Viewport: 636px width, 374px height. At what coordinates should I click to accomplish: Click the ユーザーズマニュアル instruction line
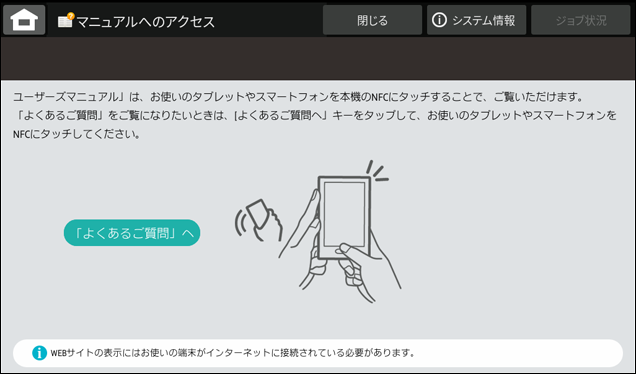pos(299,97)
